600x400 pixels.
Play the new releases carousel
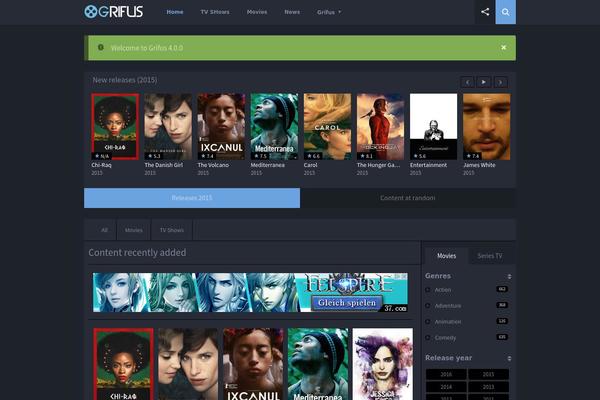pyautogui.click(x=484, y=82)
